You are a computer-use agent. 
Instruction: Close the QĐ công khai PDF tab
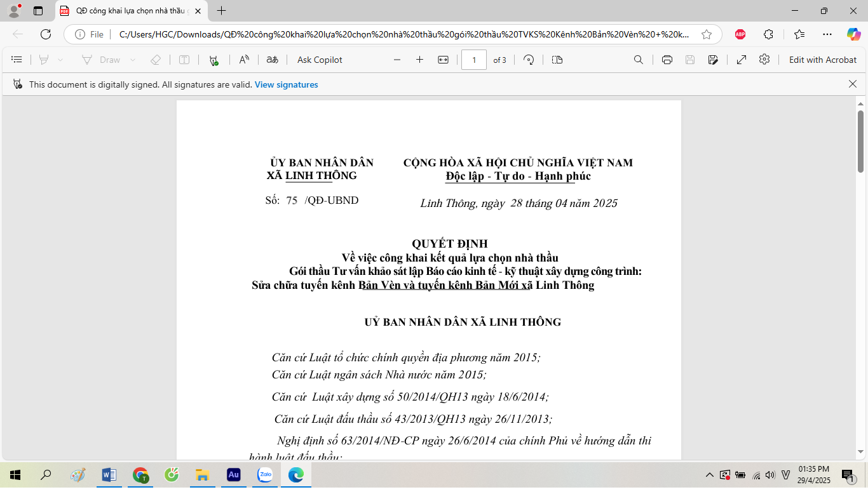[x=198, y=11]
